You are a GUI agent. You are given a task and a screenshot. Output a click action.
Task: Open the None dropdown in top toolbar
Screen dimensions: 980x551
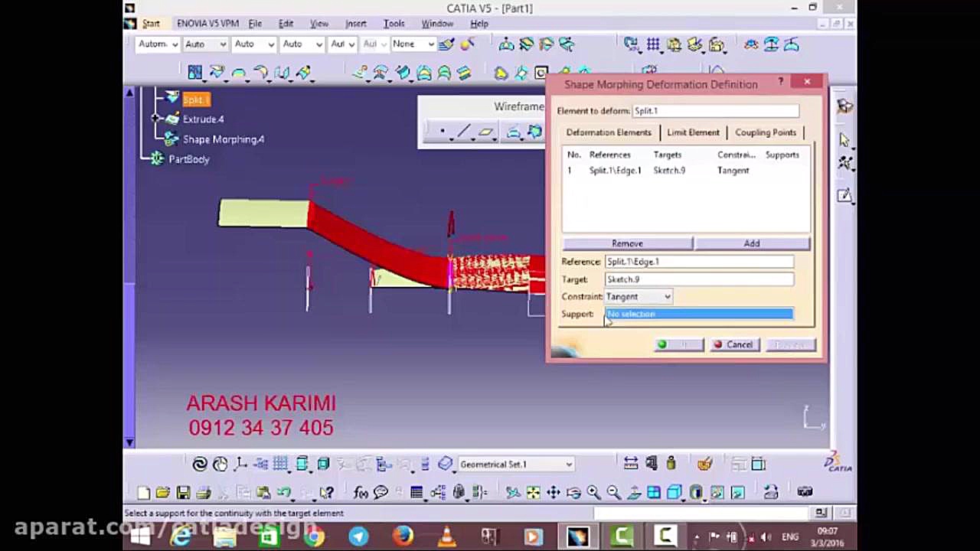(413, 44)
